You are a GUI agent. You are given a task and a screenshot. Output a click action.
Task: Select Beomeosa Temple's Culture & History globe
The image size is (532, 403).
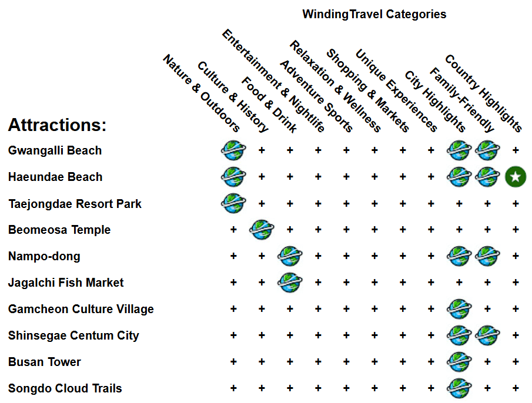pyautogui.click(x=262, y=230)
